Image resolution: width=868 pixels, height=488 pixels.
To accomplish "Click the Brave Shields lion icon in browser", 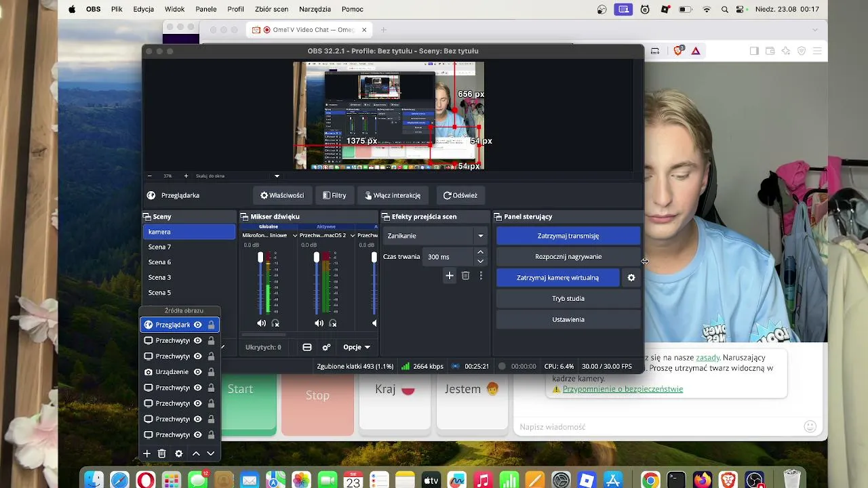I will pyautogui.click(x=678, y=51).
